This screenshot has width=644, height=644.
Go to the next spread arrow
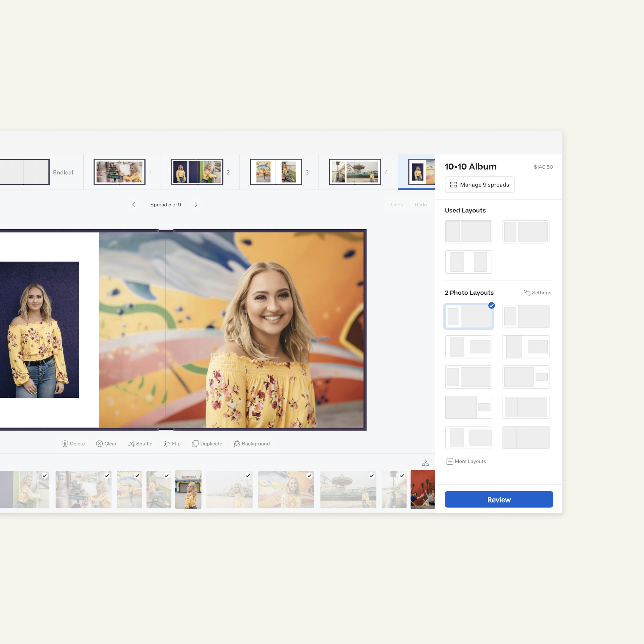point(196,205)
